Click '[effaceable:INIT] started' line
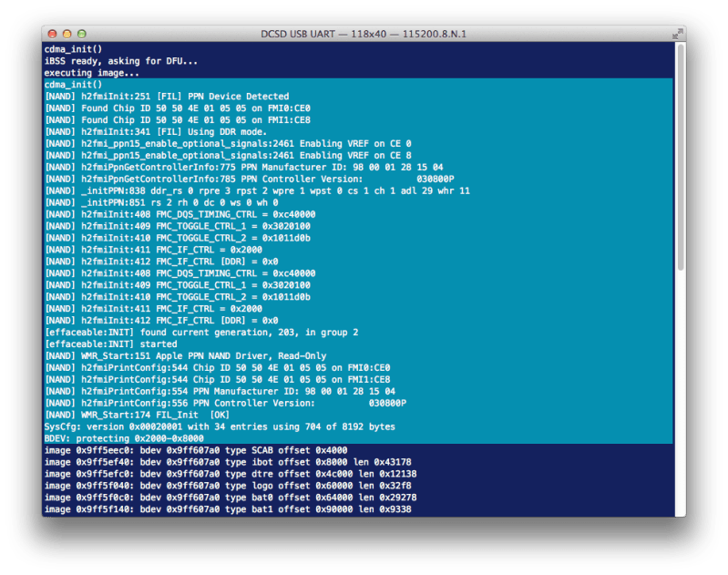The image size is (728, 575). (x=110, y=344)
